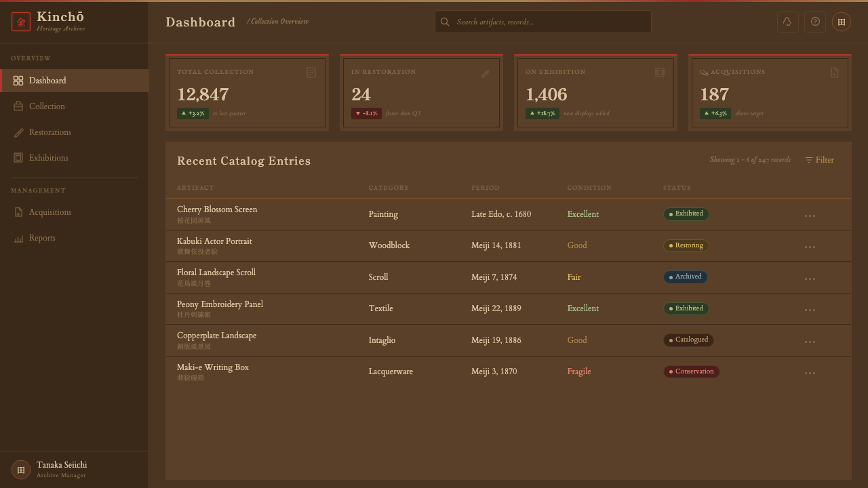This screenshot has height=488, width=868.
Task: Expand actions menu for Maki-e Writing Box
Action: pyautogui.click(x=810, y=373)
